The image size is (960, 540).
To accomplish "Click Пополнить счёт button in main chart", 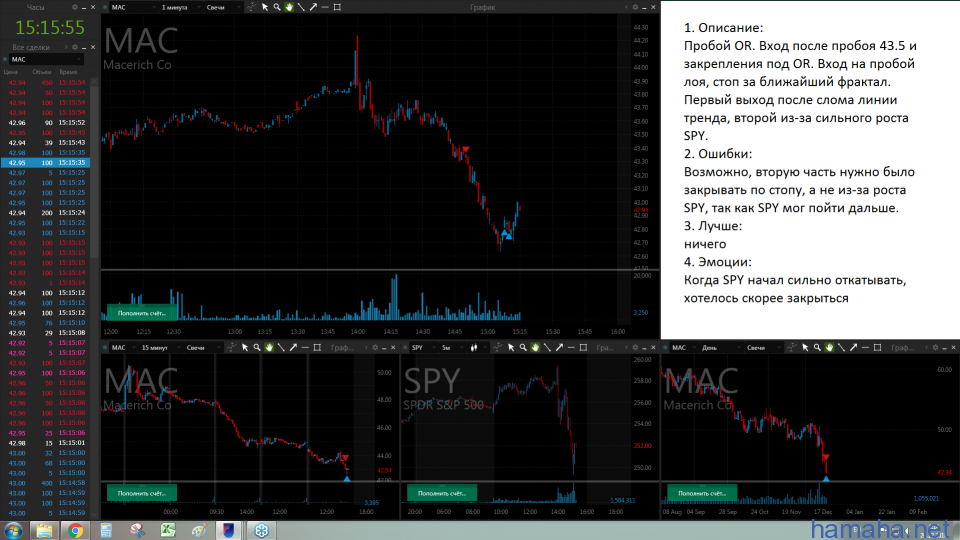I will pyautogui.click(x=142, y=313).
